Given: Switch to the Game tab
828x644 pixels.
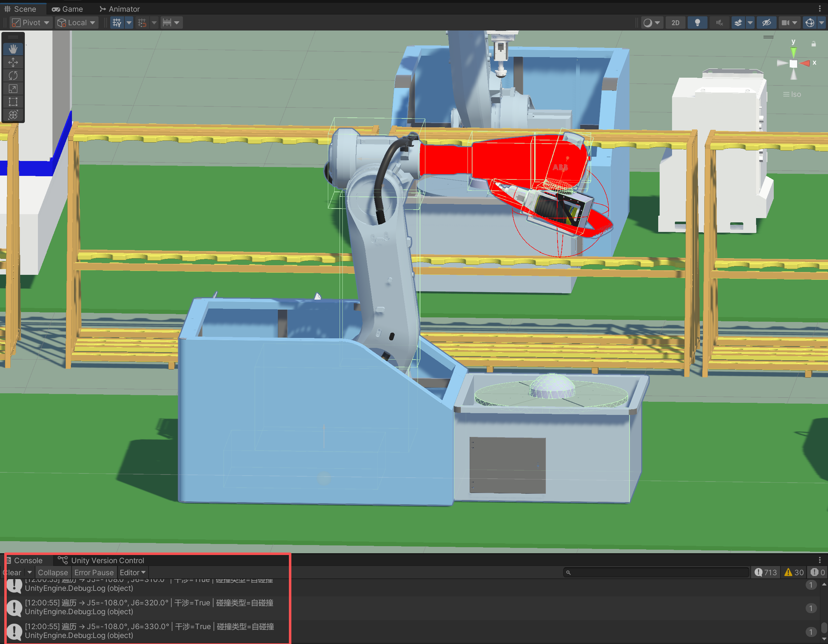Looking at the screenshot, I should (x=67, y=9).
